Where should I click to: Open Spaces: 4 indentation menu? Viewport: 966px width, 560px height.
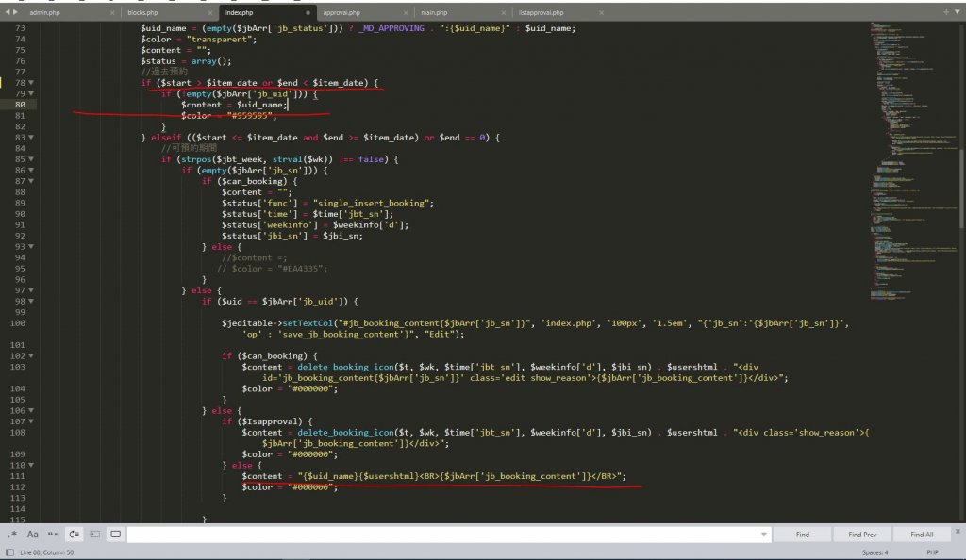click(875, 552)
